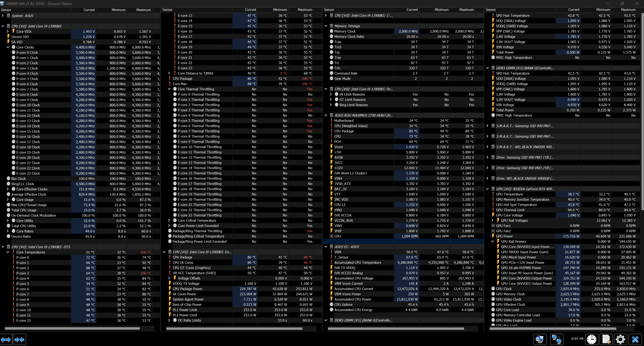Image resolution: width=644 pixels, height=346 pixels.
Task: Click the bolt icon beside Uncore VID
Action: tap(8, 37)
